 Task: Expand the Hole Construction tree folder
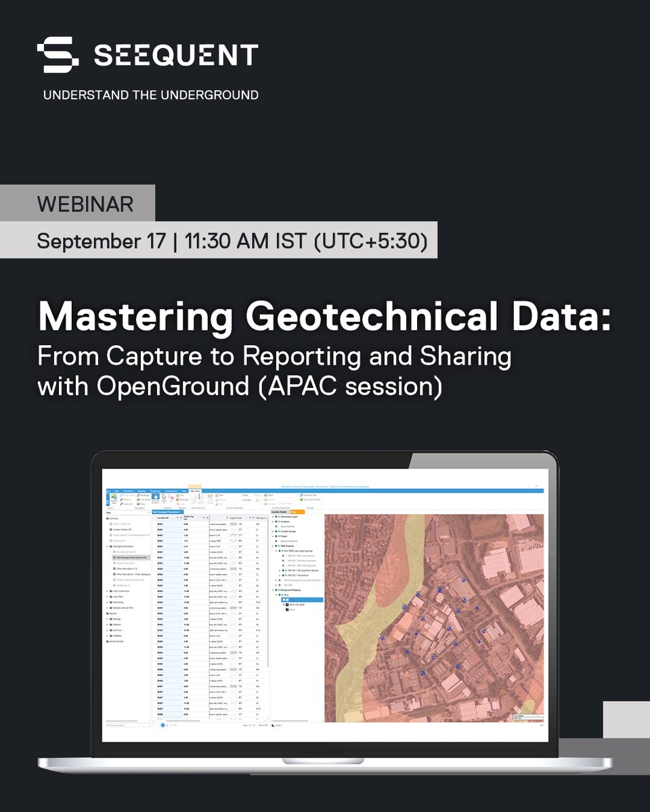coord(108,591)
